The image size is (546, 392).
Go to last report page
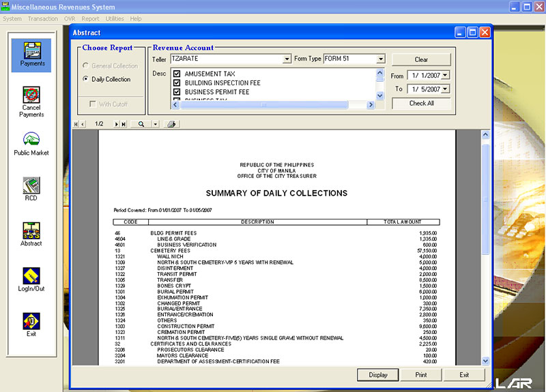coord(124,124)
